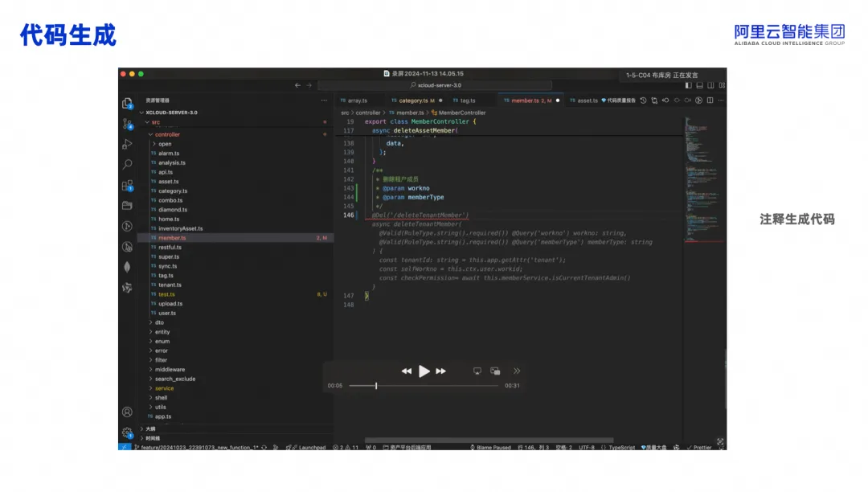The height and width of the screenshot is (492, 868).
Task: Switch to the asset.ts tab
Action: 583,100
